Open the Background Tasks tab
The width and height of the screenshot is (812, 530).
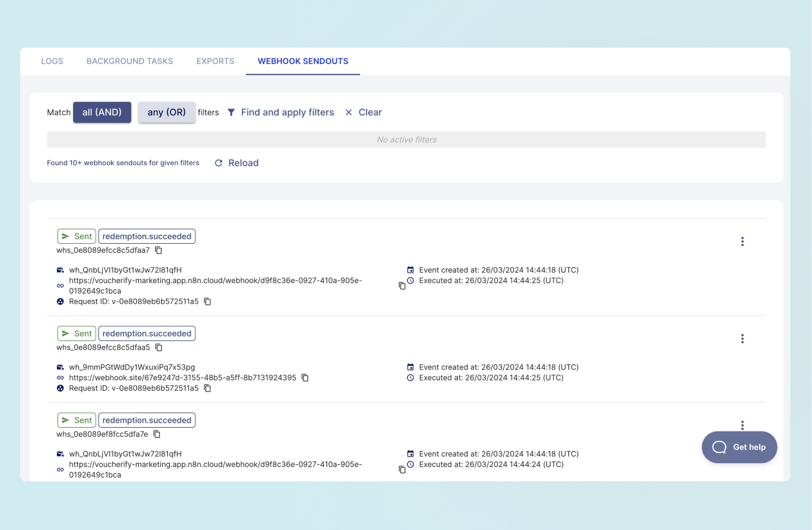click(130, 61)
